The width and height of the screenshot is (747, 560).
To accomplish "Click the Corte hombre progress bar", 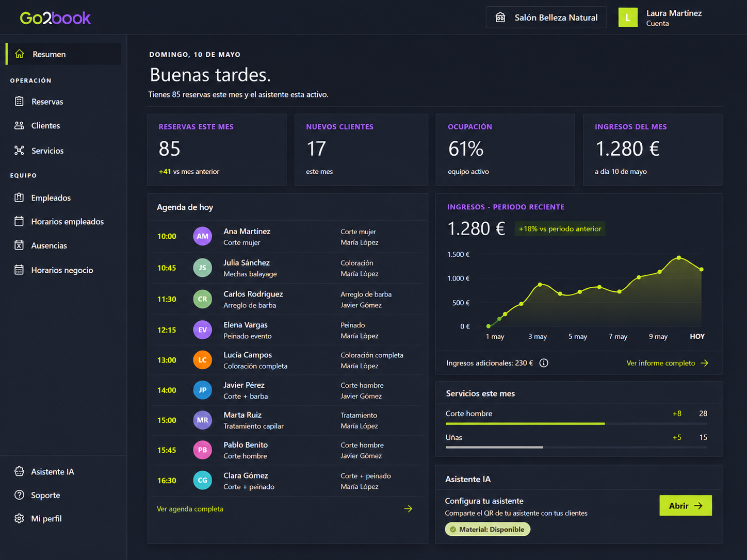I will [576, 423].
